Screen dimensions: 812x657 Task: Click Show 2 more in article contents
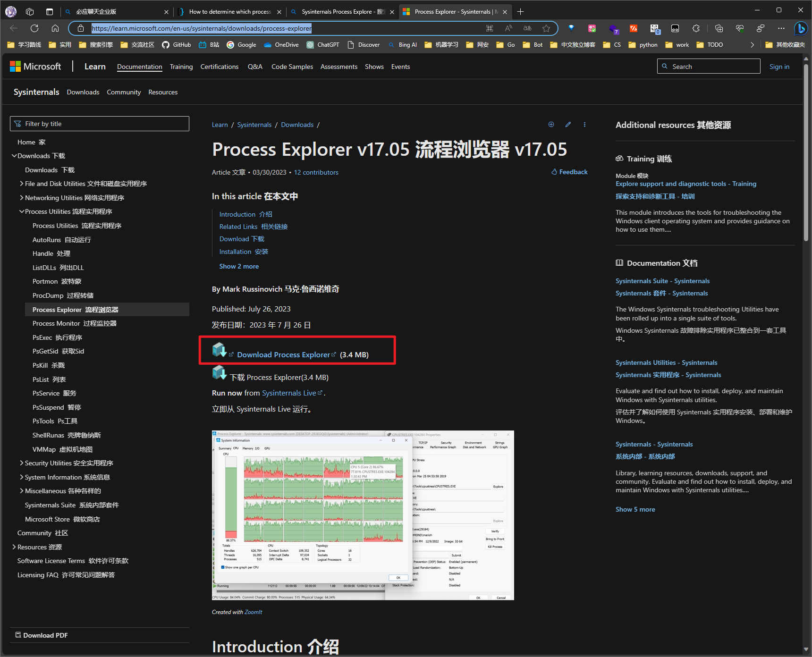[x=239, y=266]
